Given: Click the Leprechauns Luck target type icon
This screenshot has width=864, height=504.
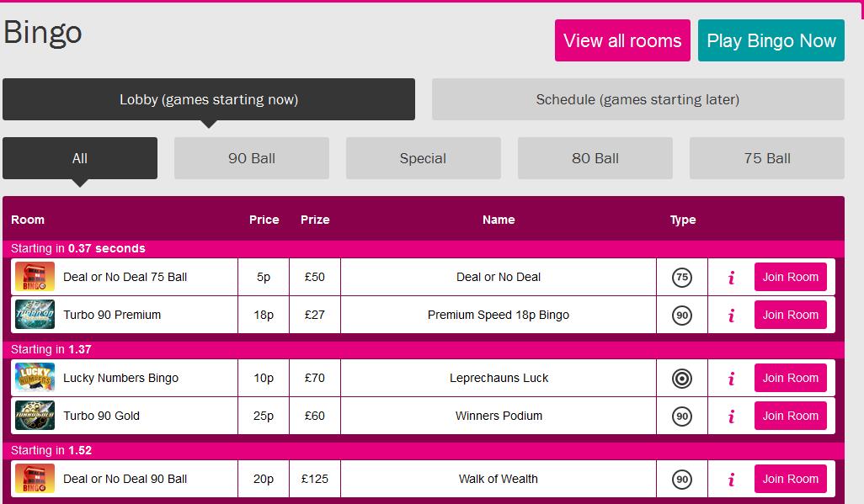Looking at the screenshot, I should (x=682, y=379).
